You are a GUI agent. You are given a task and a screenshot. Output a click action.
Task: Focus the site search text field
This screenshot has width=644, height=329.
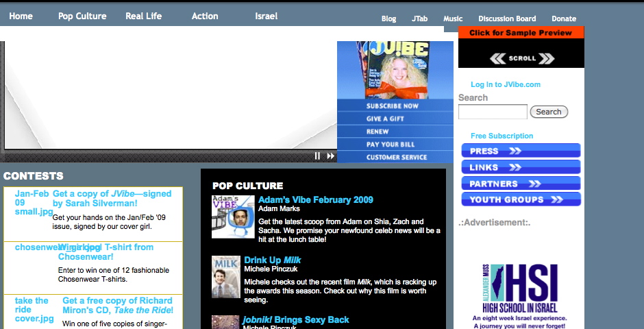click(493, 112)
